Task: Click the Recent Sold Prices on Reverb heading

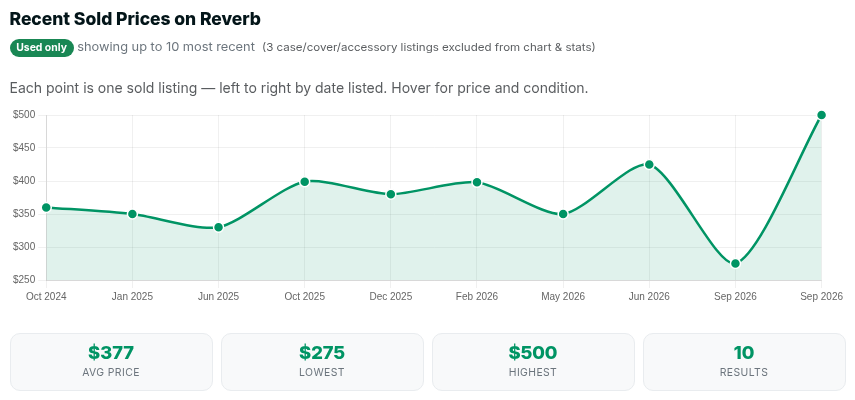Action: [x=135, y=19]
